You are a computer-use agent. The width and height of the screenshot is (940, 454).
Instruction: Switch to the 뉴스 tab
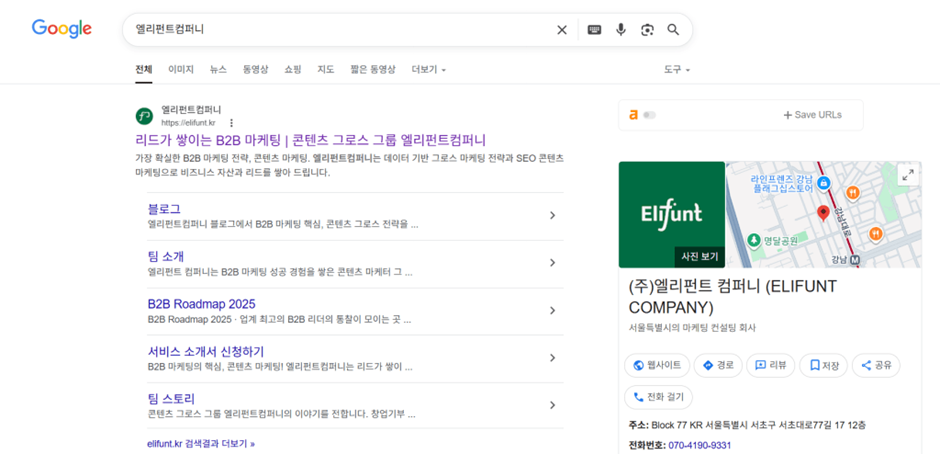[218, 70]
